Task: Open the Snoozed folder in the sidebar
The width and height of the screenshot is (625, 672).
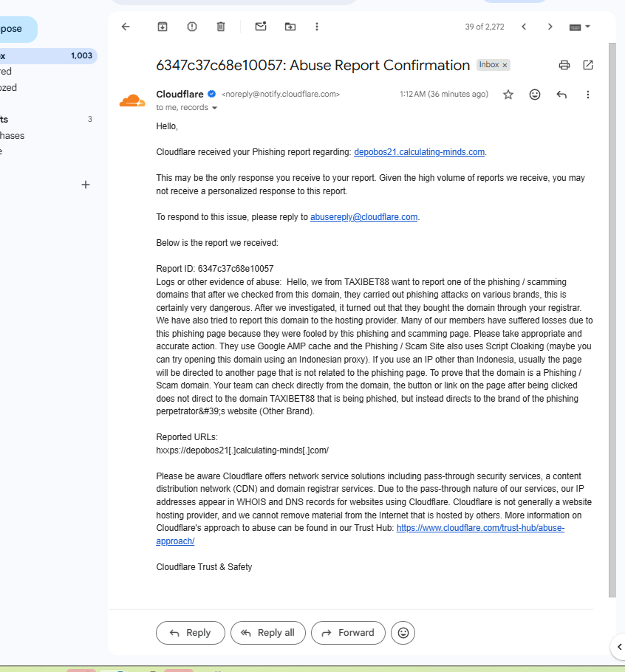Action: (x=9, y=88)
